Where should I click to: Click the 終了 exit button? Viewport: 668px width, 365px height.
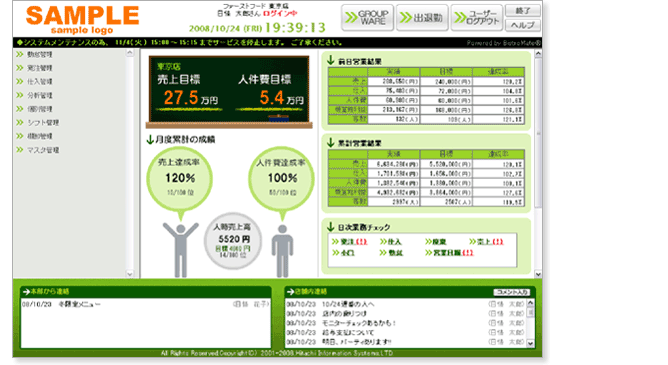pos(523,11)
